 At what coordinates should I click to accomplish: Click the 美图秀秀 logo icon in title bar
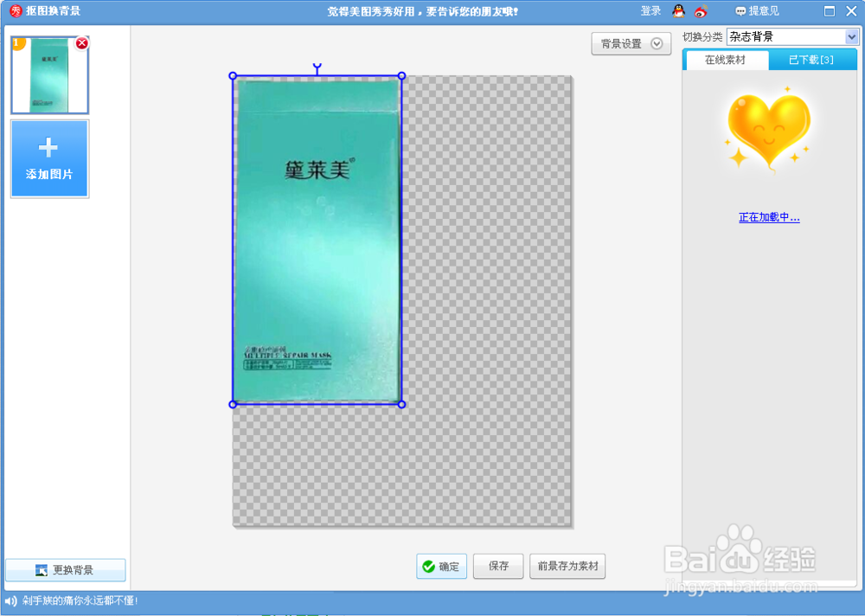[16, 10]
